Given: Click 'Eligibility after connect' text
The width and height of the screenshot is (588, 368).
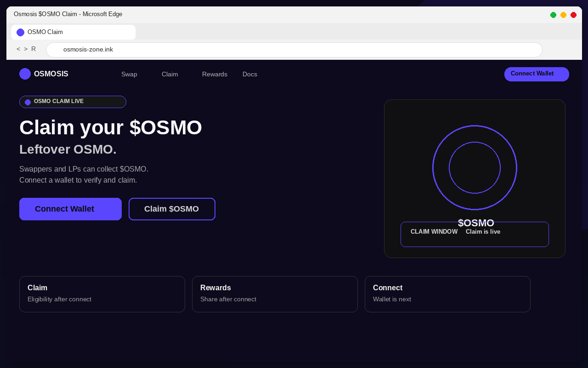Looking at the screenshot, I should click(x=59, y=299).
